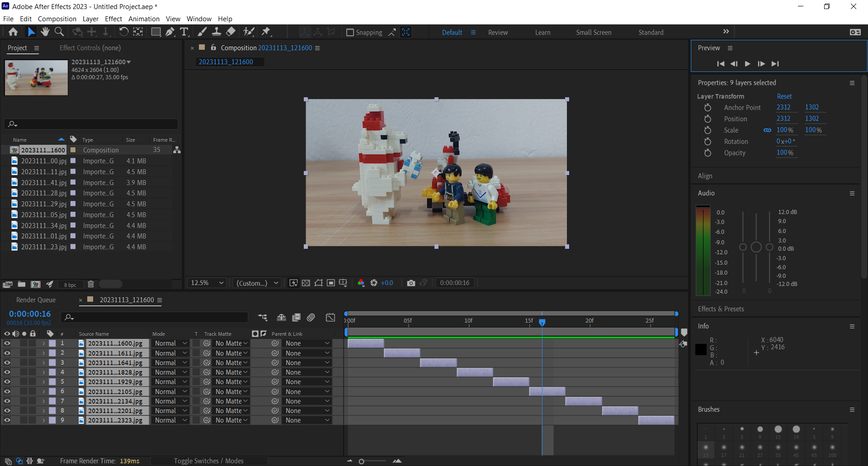Toggle the Position stopwatch keyframe
The image size is (868, 466).
pyautogui.click(x=708, y=119)
